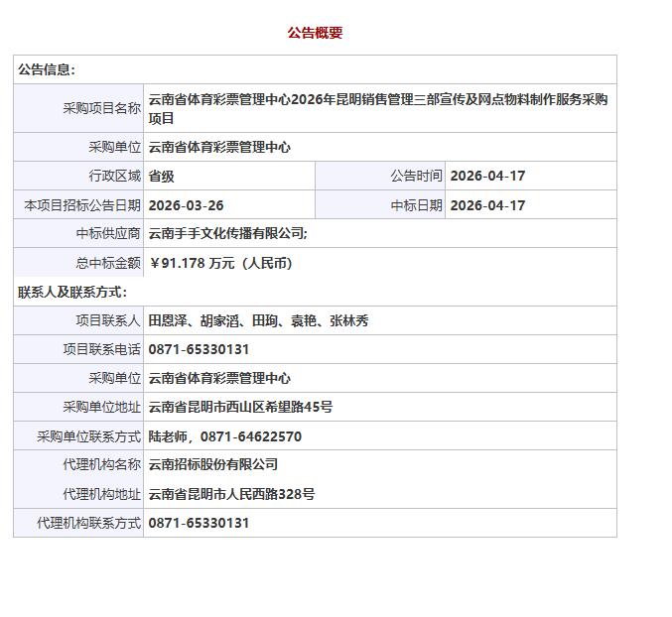Click the 项目联系电话 label
The image size is (672, 617).
(x=101, y=349)
